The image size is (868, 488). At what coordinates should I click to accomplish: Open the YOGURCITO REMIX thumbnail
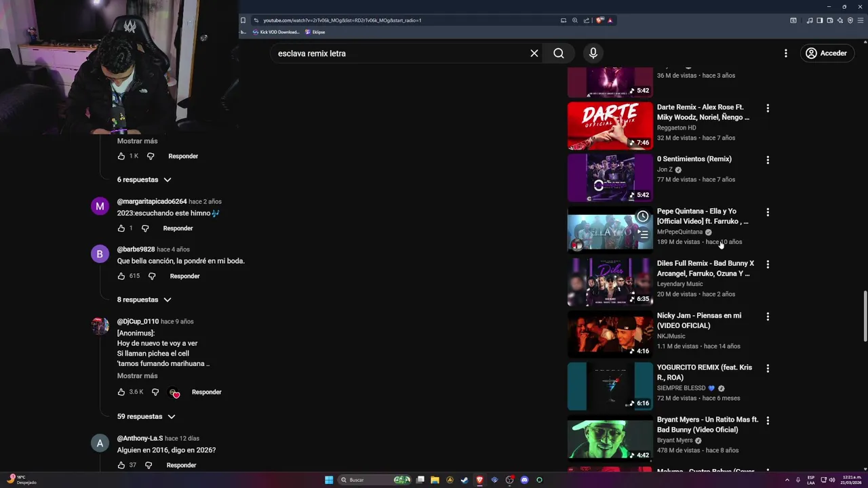click(x=610, y=386)
